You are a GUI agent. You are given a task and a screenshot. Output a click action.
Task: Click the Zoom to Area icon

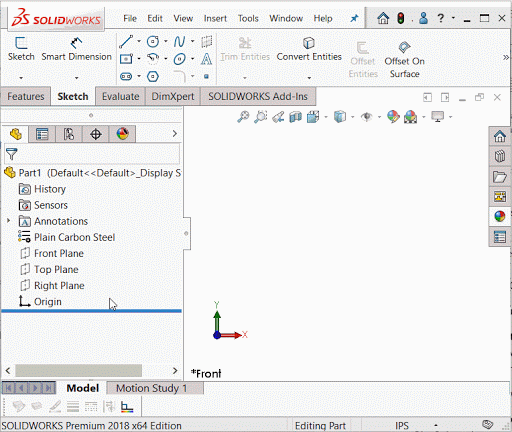coord(261,117)
